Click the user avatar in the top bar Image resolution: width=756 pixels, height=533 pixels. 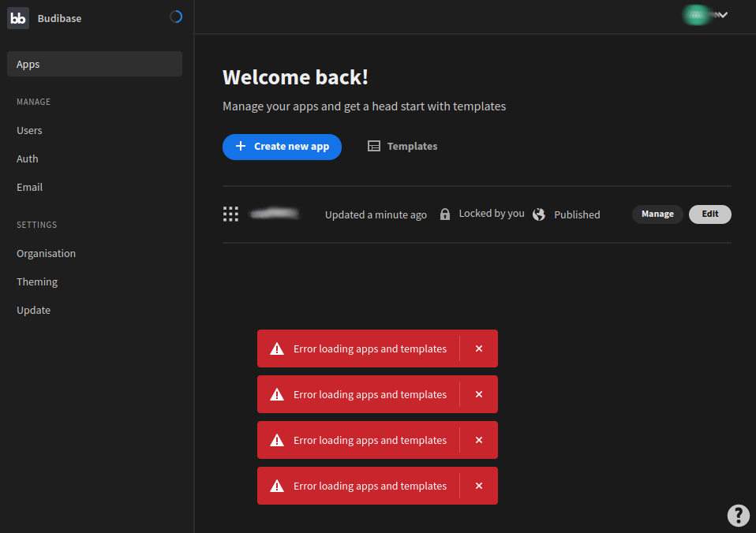pyautogui.click(x=696, y=14)
